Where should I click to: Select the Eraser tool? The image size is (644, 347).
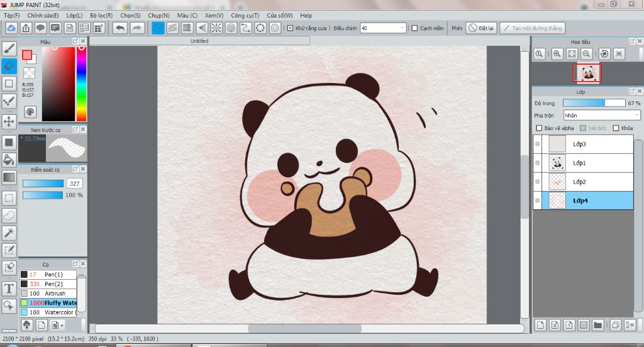click(9, 66)
